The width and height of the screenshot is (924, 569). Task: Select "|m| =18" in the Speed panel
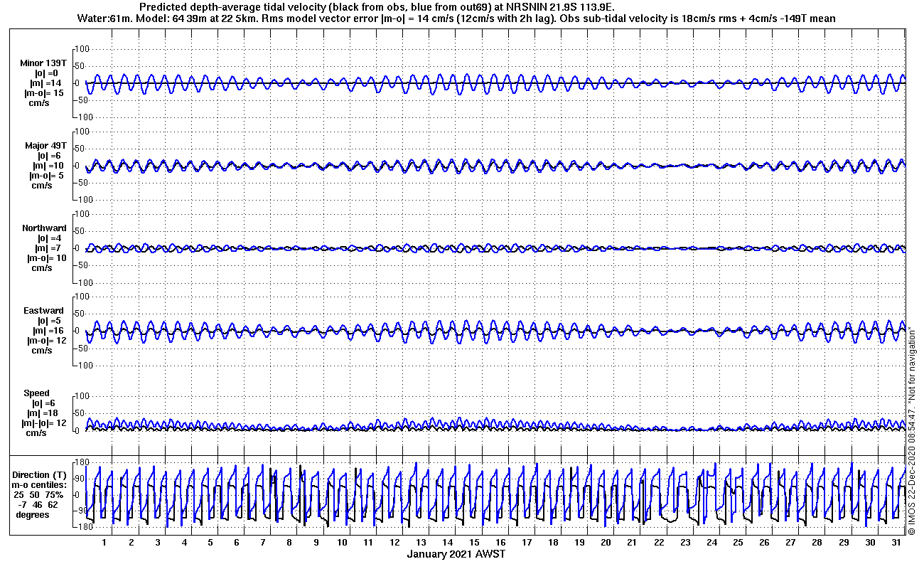(42, 413)
